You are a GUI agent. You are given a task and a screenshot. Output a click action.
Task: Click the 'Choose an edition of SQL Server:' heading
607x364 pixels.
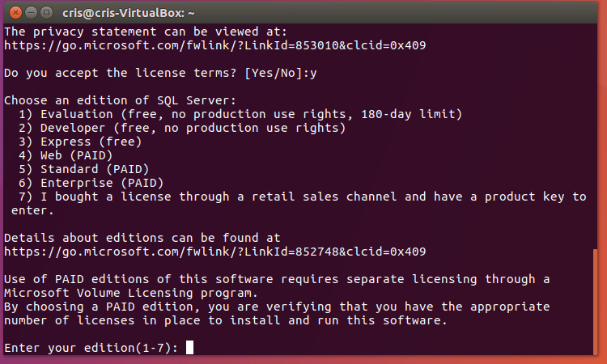pos(120,99)
